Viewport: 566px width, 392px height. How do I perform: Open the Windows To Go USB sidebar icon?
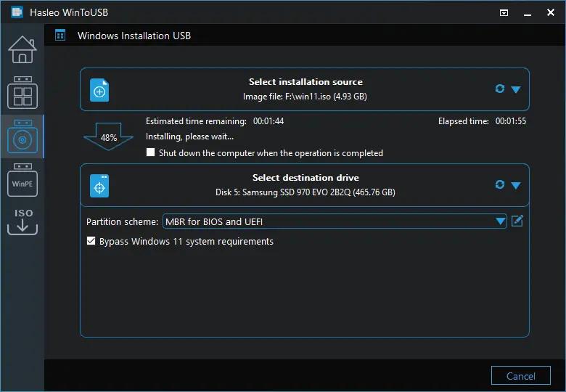[22, 92]
